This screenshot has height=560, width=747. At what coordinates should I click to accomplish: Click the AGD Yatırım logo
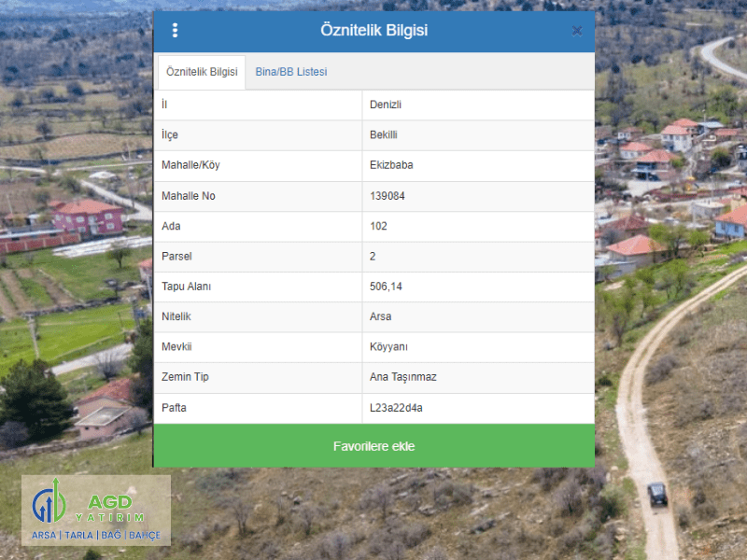click(x=96, y=511)
